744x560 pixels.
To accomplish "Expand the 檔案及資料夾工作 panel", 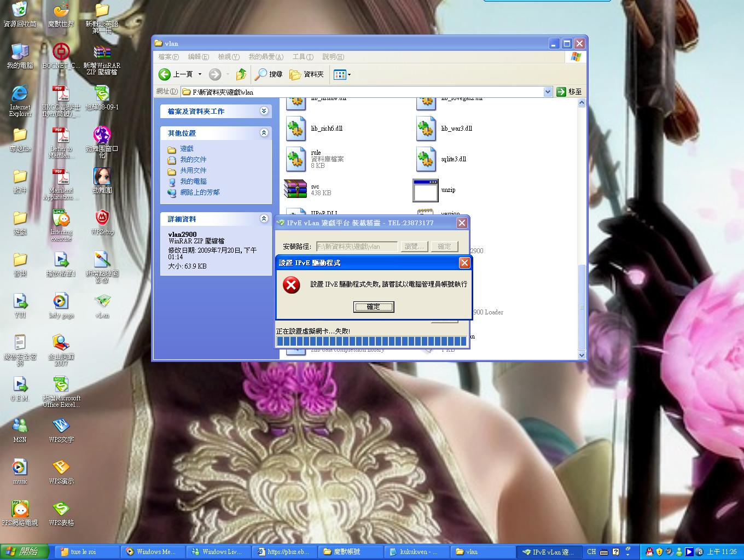I will coord(264,111).
